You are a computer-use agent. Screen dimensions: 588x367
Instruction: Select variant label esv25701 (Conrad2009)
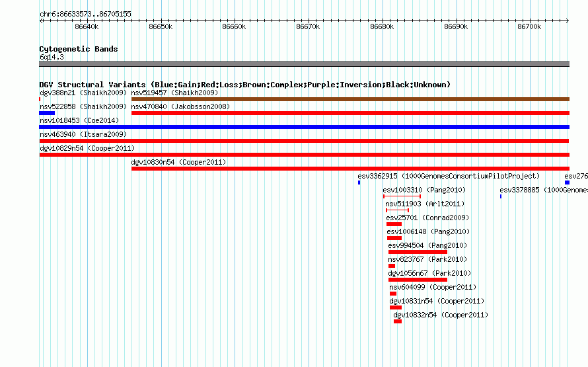[x=427, y=218]
